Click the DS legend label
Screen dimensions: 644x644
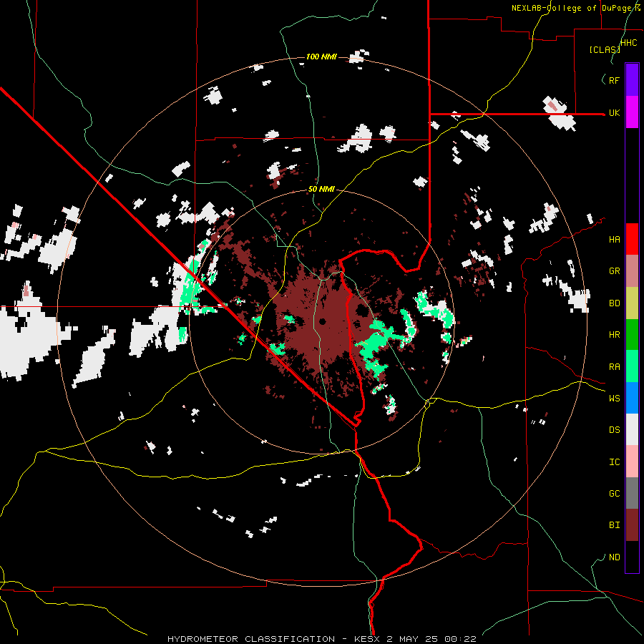[614, 430]
